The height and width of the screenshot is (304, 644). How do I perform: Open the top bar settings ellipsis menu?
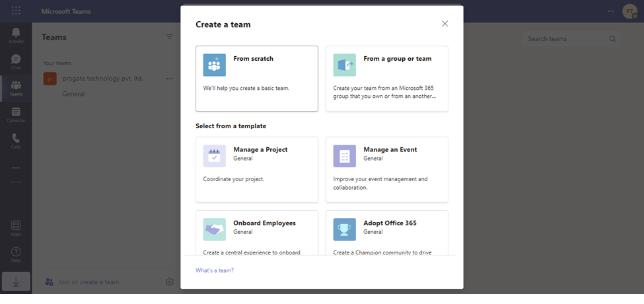611,11
